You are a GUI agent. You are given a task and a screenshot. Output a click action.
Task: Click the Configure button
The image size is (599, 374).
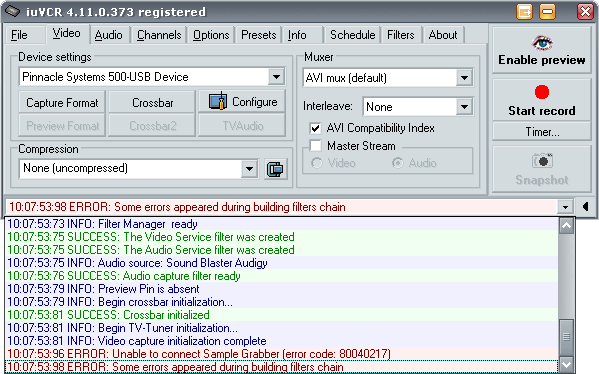click(243, 102)
